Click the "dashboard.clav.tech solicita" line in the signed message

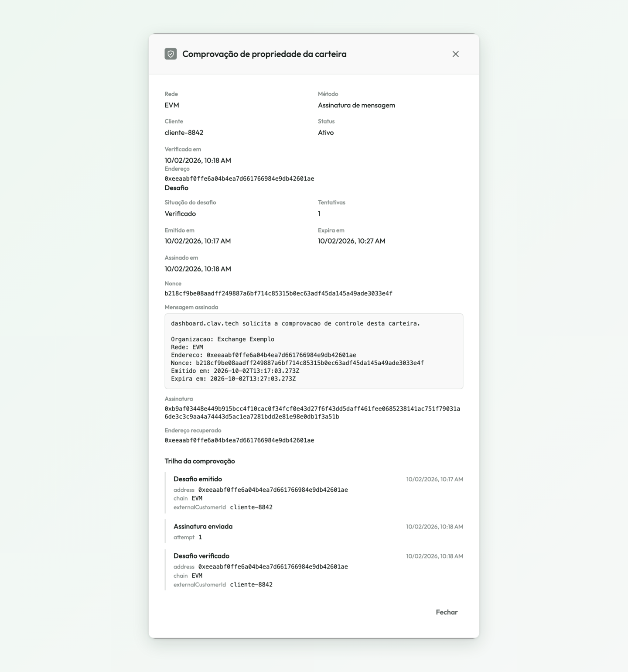pyautogui.click(x=296, y=324)
